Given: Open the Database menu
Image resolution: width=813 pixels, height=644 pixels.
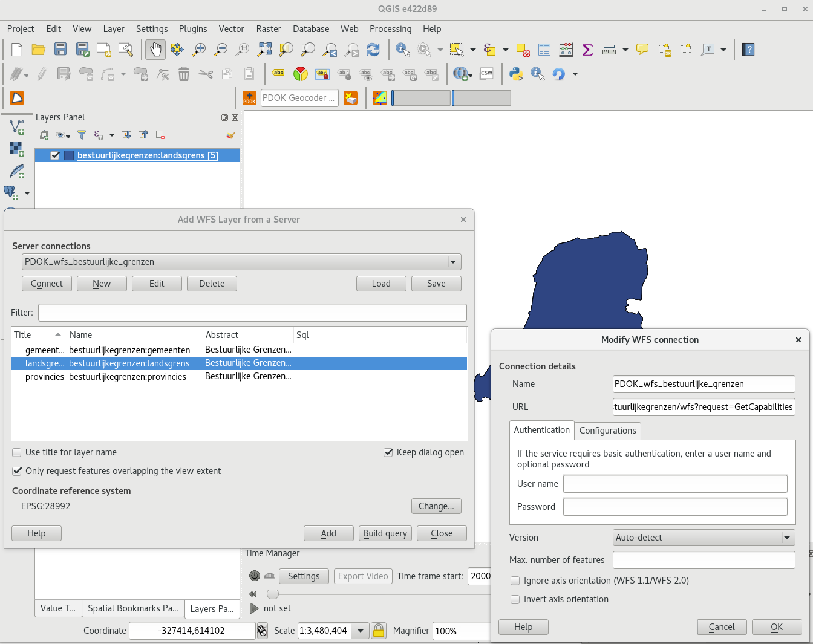Looking at the screenshot, I should point(311,29).
